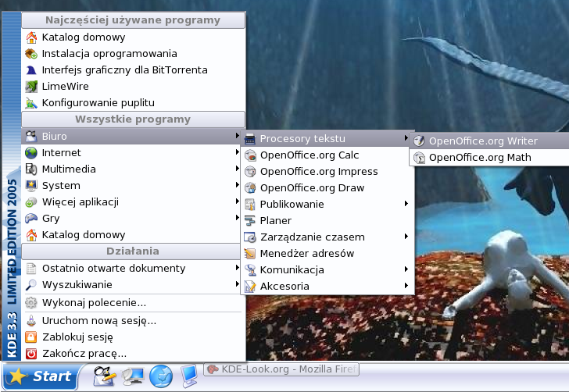The image size is (569, 392).
Task: Click the OpenOffice.org Draw icon
Action: click(250, 188)
